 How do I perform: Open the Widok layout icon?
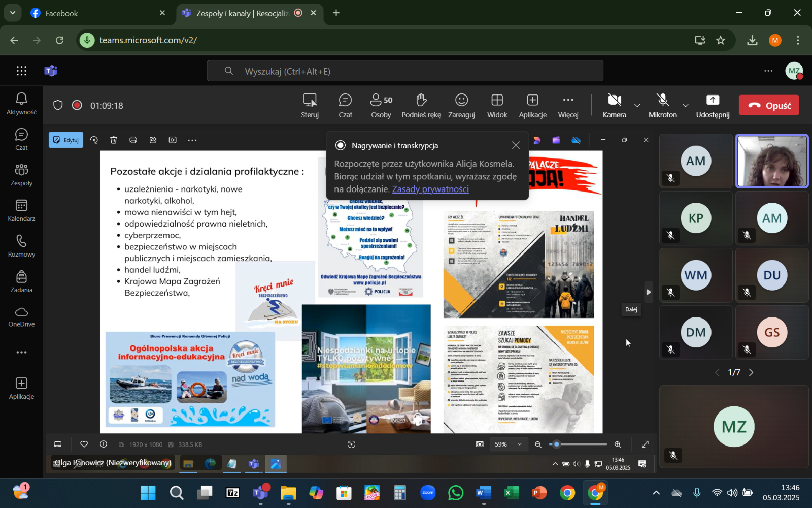tap(497, 105)
